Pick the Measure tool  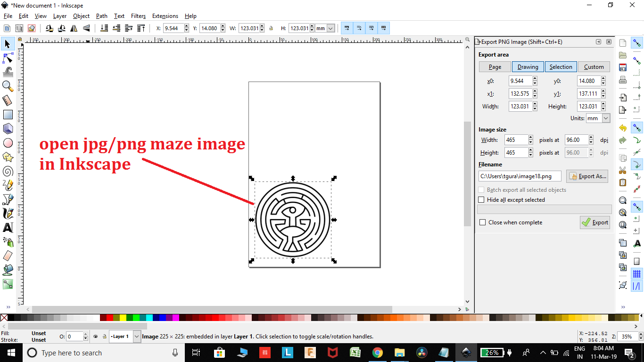point(8,100)
